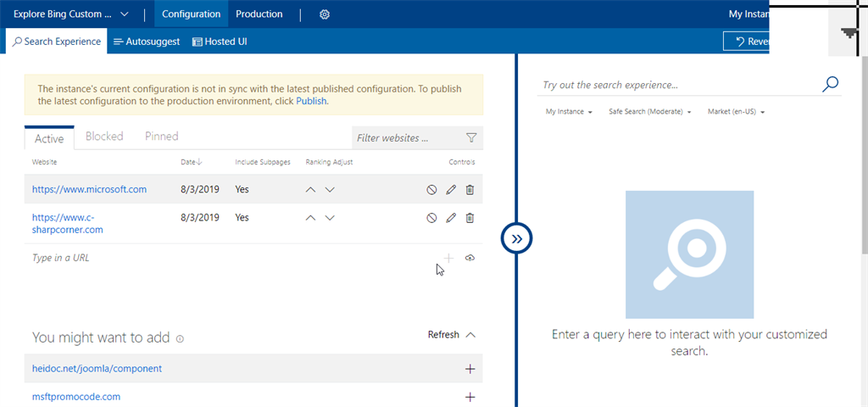Click the Include Subpages column header

[x=263, y=162]
